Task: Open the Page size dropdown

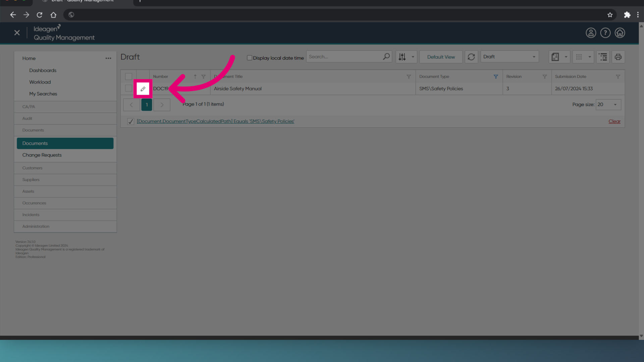Action: [608, 105]
